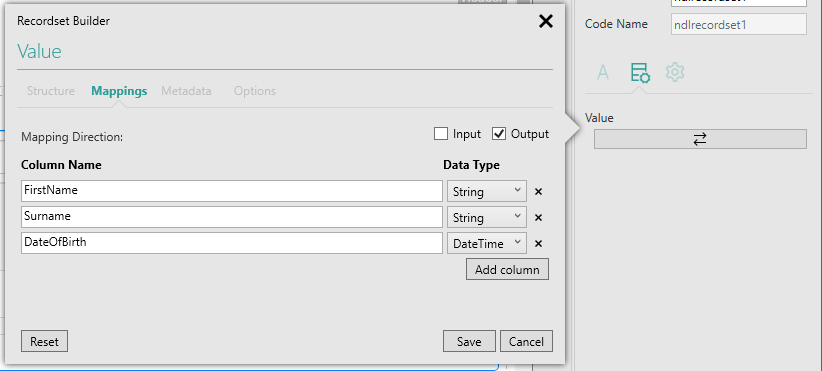Image resolution: width=822 pixels, height=371 pixels.
Task: Remove the FirstName column row
Action: (538, 192)
